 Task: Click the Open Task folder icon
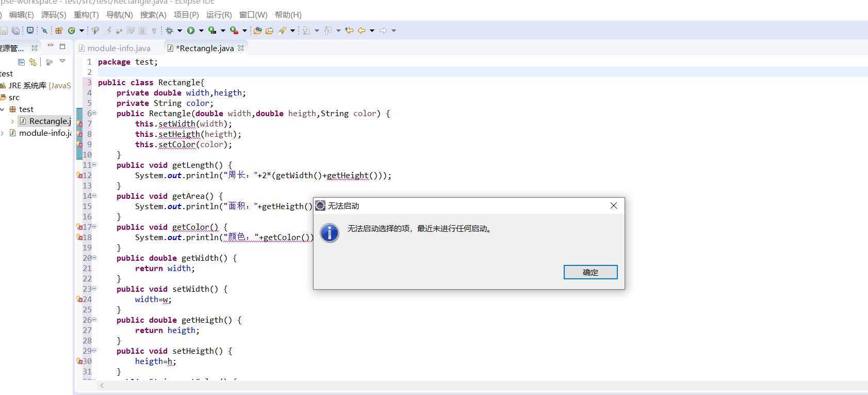pyautogui.click(x=269, y=30)
